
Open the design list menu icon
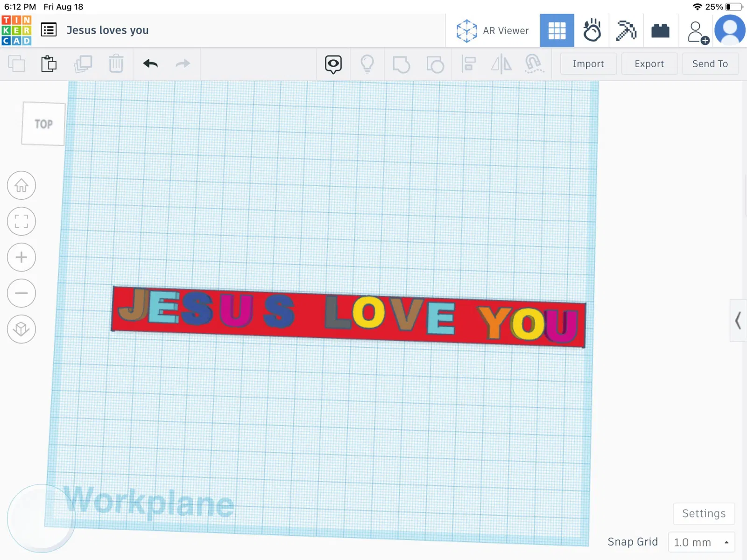point(49,30)
